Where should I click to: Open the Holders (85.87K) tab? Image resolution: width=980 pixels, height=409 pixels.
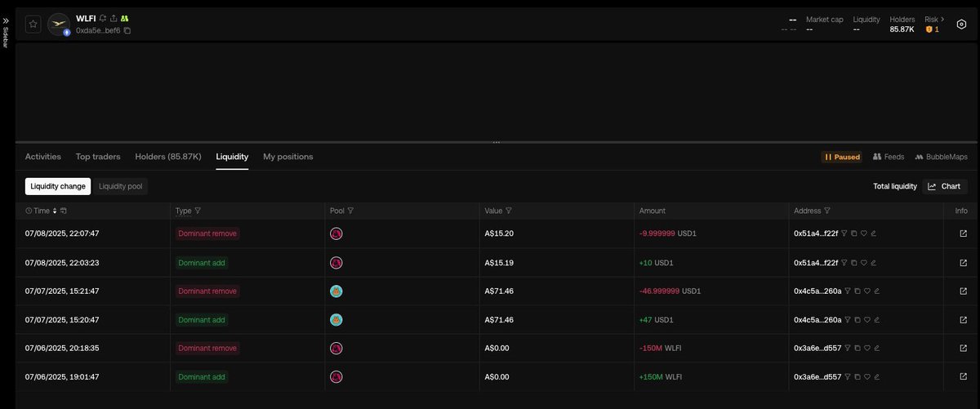[x=168, y=157]
